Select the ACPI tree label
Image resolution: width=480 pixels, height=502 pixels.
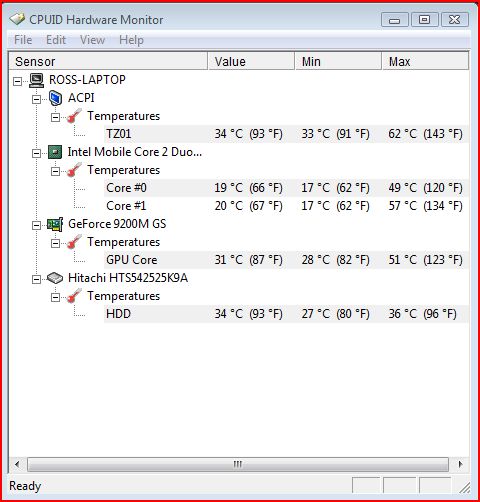[x=81, y=98]
